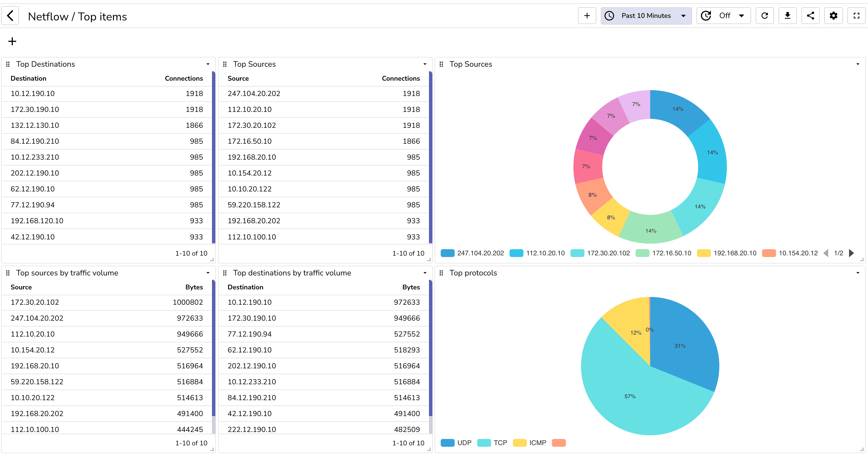The height and width of the screenshot is (461, 868).
Task: Open the Top Sources donut chart panel menu
Action: [858, 64]
